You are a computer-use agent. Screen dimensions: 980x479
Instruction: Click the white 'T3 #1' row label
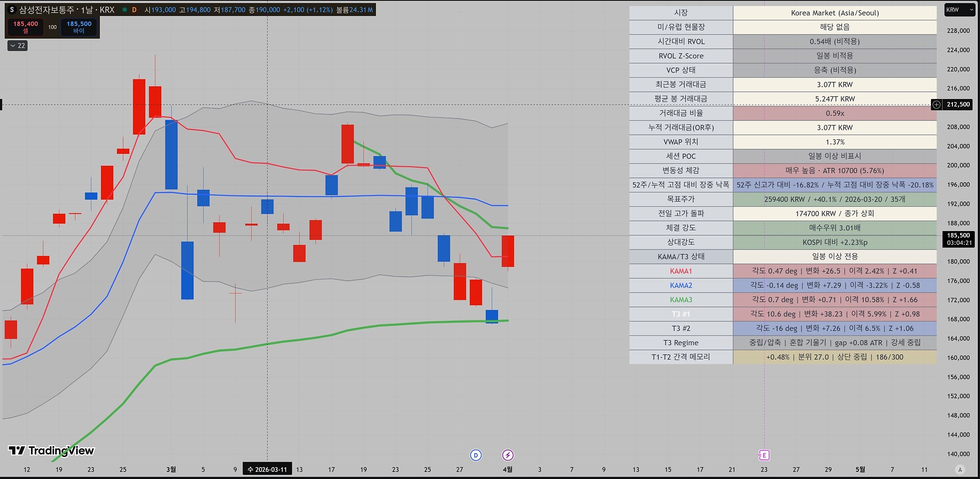tap(681, 314)
